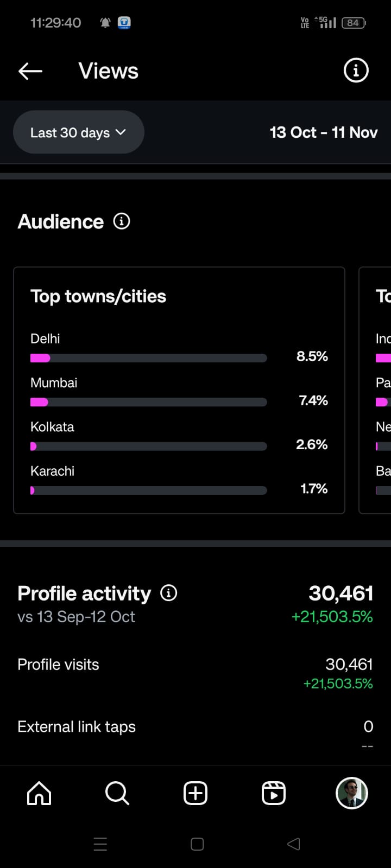Tap the Delhi percentage bar
The width and height of the screenshot is (391, 868).
coord(149,358)
